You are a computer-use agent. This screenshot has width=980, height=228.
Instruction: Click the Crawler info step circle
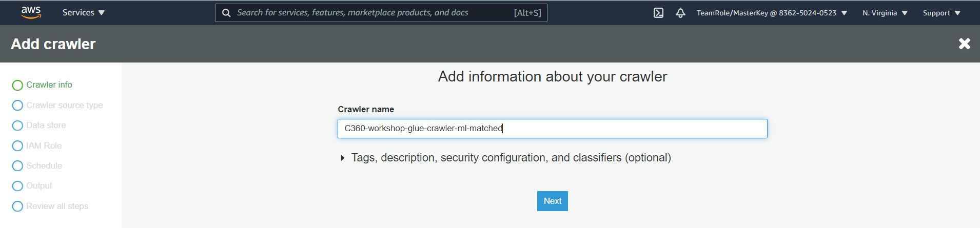pyautogui.click(x=17, y=85)
